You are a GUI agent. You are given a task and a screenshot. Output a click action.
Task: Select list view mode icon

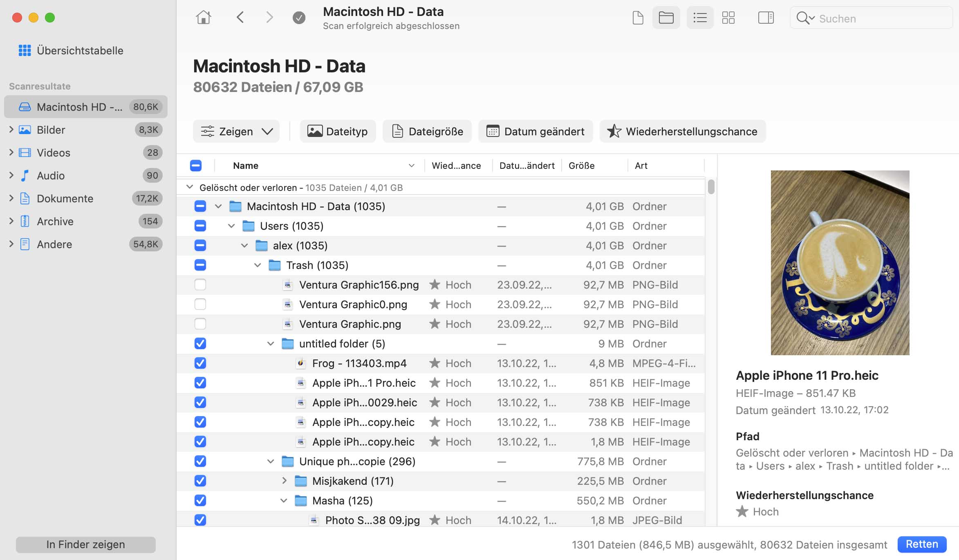[x=700, y=18]
